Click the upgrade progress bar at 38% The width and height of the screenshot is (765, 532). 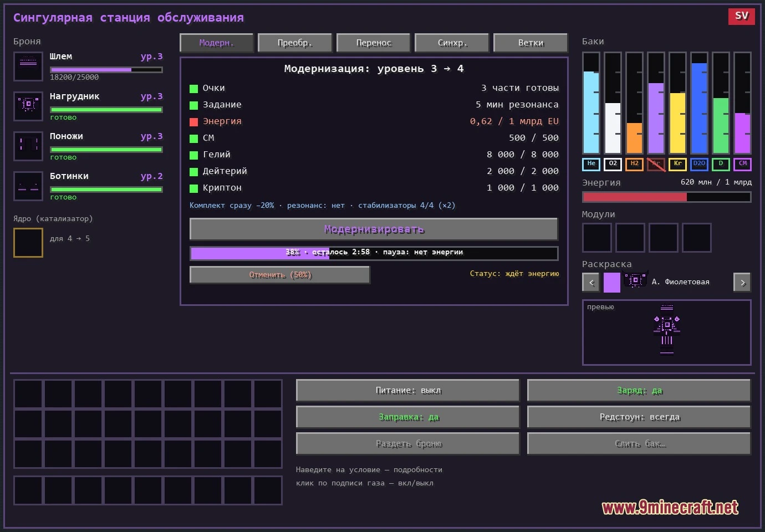click(374, 253)
